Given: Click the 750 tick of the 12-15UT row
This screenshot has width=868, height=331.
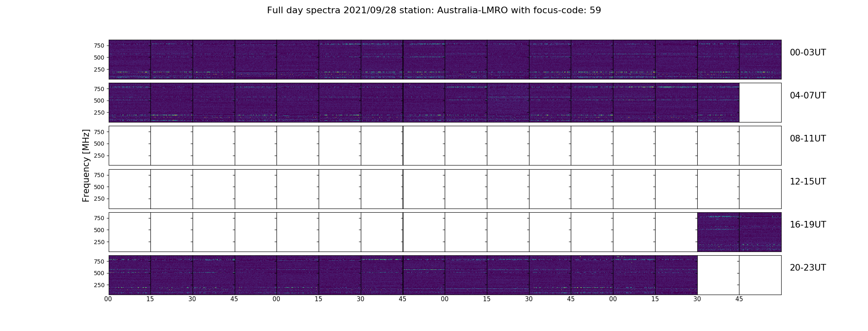Looking at the screenshot, I should (99, 175).
